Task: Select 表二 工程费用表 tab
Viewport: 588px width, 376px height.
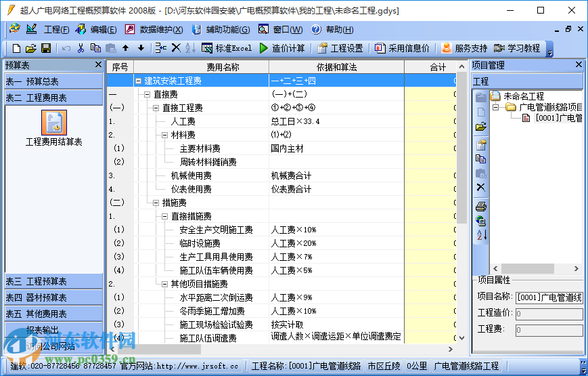Action: 53,98
